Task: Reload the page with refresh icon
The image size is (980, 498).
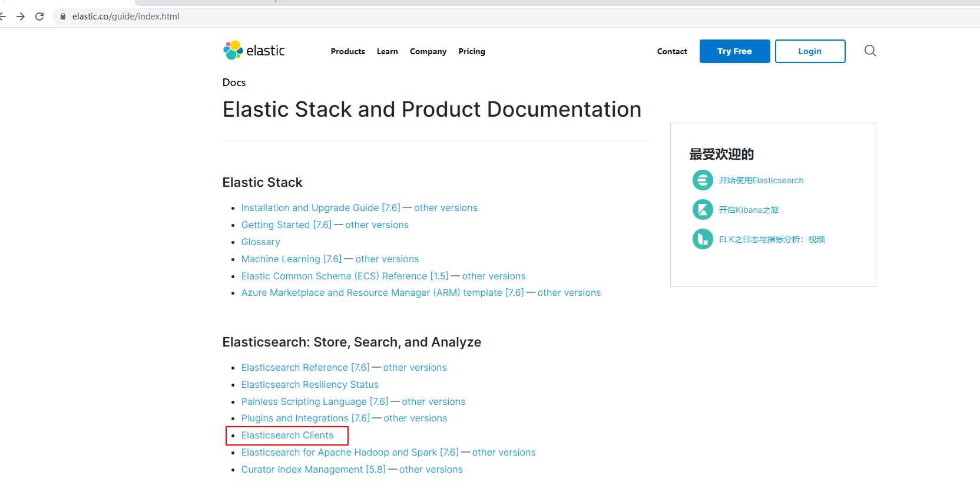Action: click(x=39, y=17)
